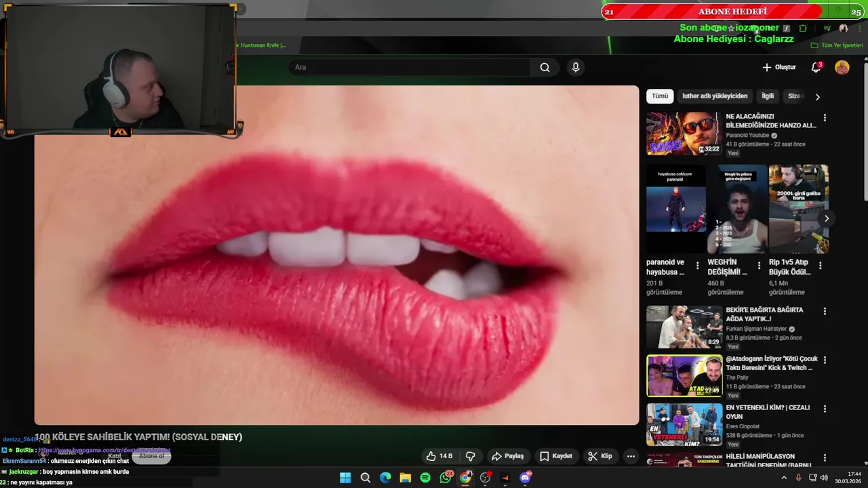This screenshot has width=868, height=488.
Task: Open the Huntsman Knife bookmark
Action: [261, 45]
